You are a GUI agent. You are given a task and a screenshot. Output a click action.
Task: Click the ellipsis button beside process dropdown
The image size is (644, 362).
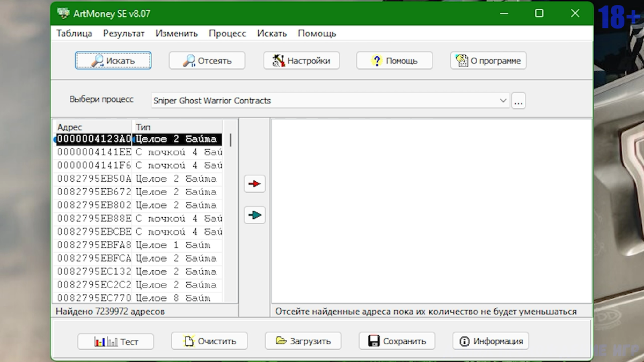coord(518,100)
